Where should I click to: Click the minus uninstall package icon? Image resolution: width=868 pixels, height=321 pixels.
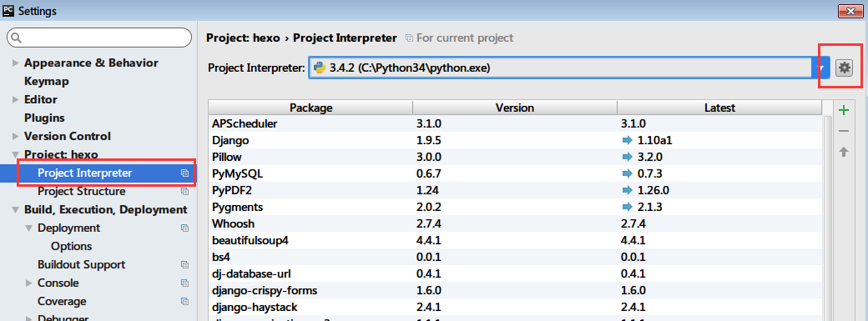pyautogui.click(x=844, y=131)
